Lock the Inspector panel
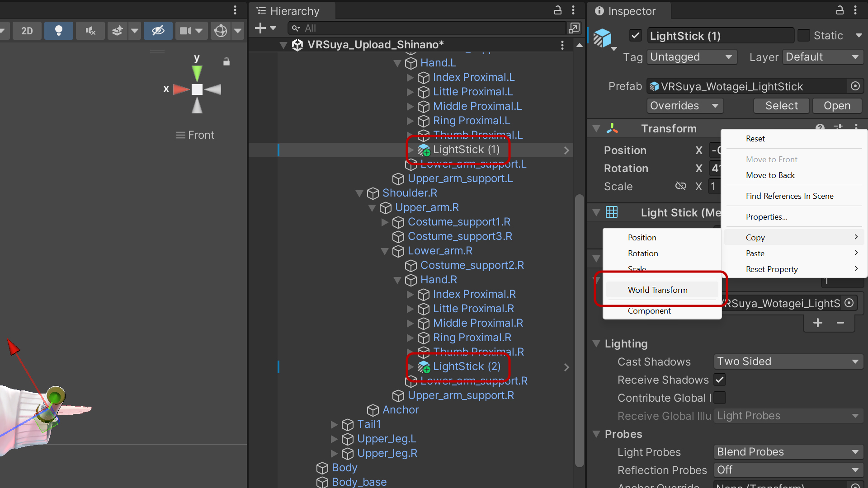Screen dimensions: 868x488 840,10
